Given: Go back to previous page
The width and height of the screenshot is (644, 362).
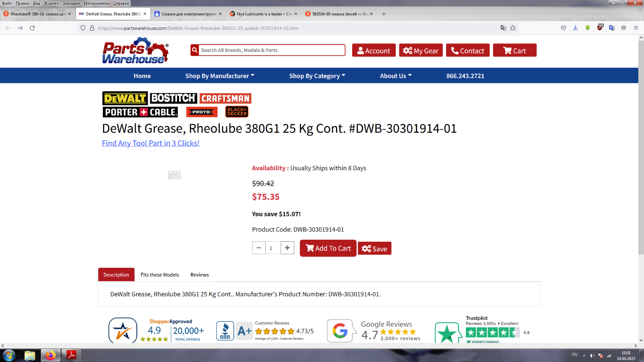Looking at the screenshot, I should click(8, 28).
